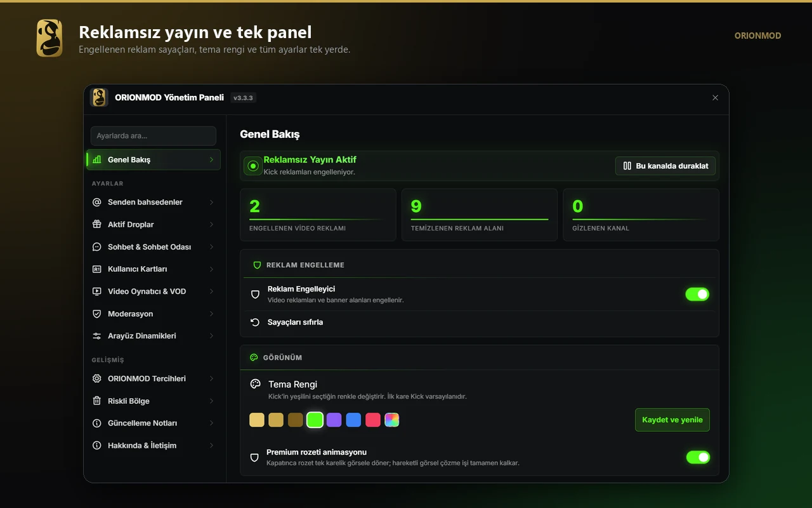Image resolution: width=812 pixels, height=508 pixels.
Task: Pick the mustard gold theme swatch
Action: tap(276, 420)
